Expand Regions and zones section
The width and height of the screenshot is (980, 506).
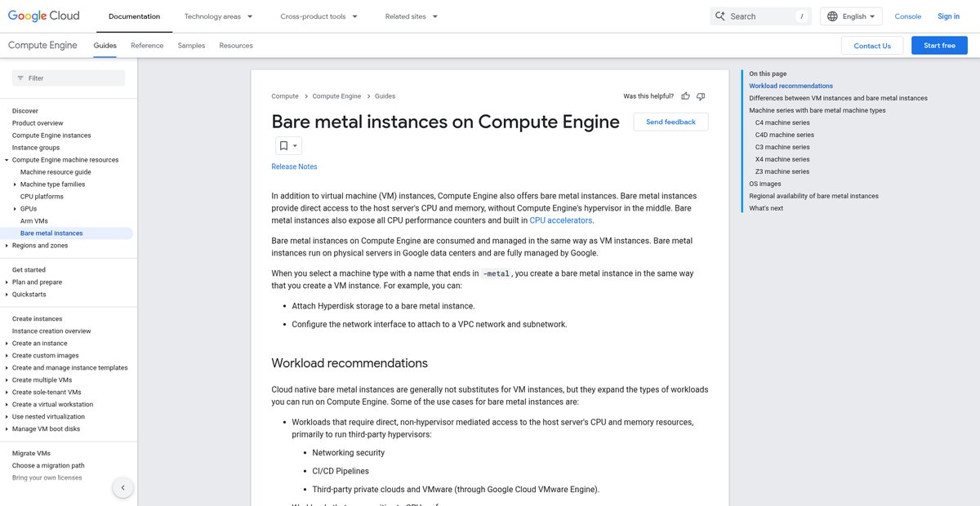point(7,246)
